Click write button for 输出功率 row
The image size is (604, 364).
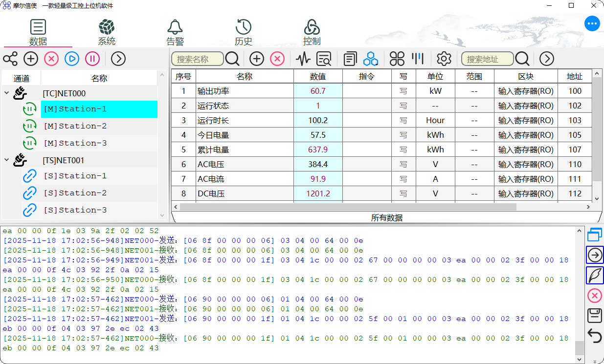click(x=403, y=91)
